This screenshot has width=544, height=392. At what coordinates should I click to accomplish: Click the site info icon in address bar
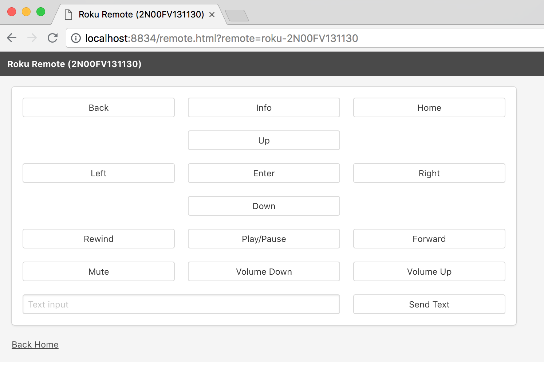[76, 38]
